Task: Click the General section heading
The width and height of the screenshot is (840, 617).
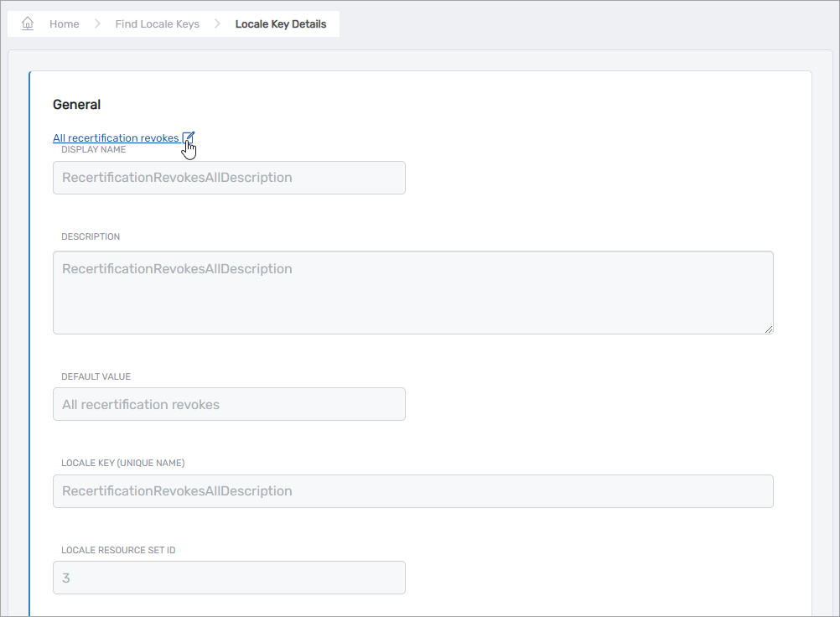Action: click(x=76, y=105)
